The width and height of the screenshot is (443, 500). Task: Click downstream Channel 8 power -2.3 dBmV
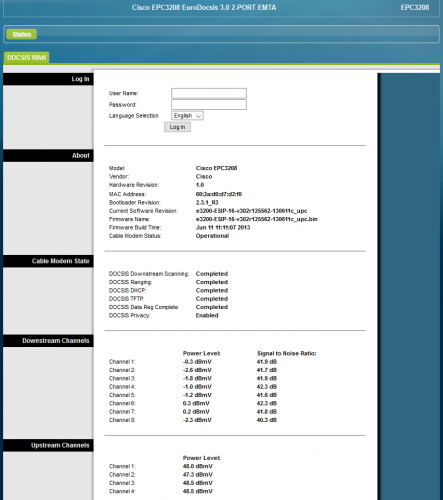(197, 420)
